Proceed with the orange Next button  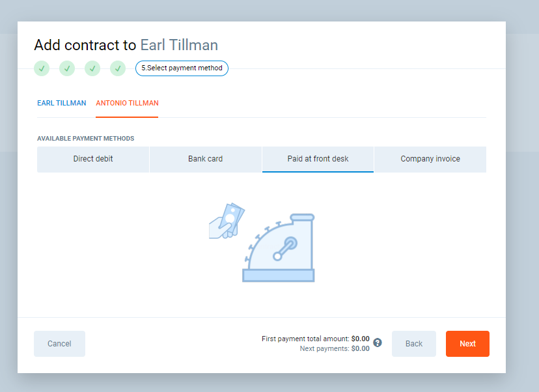pyautogui.click(x=467, y=344)
